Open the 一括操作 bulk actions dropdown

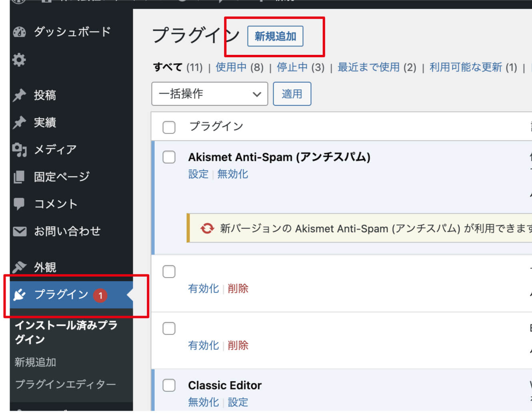coord(210,94)
